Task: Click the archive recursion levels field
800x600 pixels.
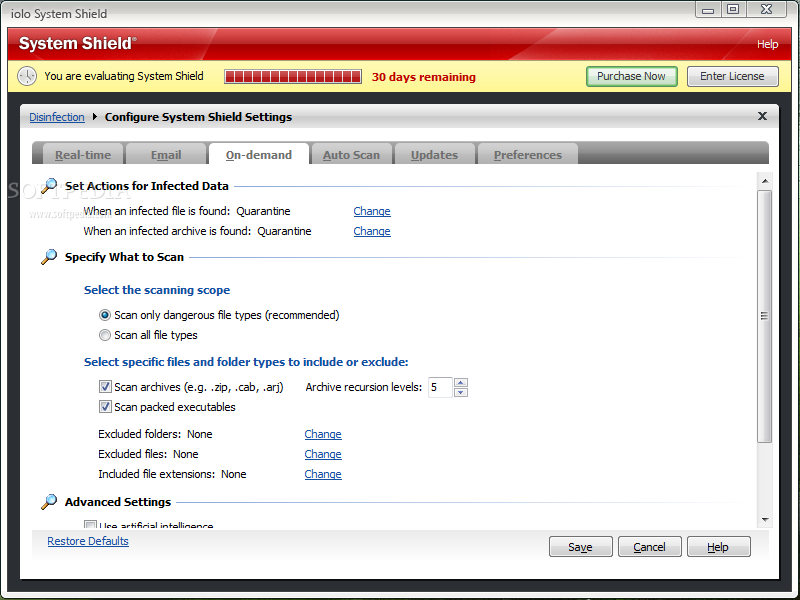Action: (x=440, y=387)
